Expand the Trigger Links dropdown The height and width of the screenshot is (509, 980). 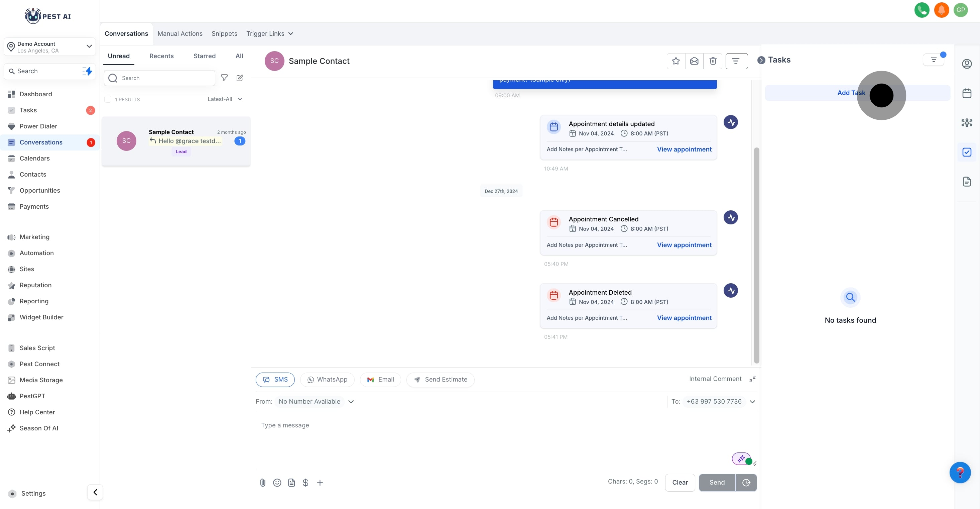pyautogui.click(x=270, y=33)
